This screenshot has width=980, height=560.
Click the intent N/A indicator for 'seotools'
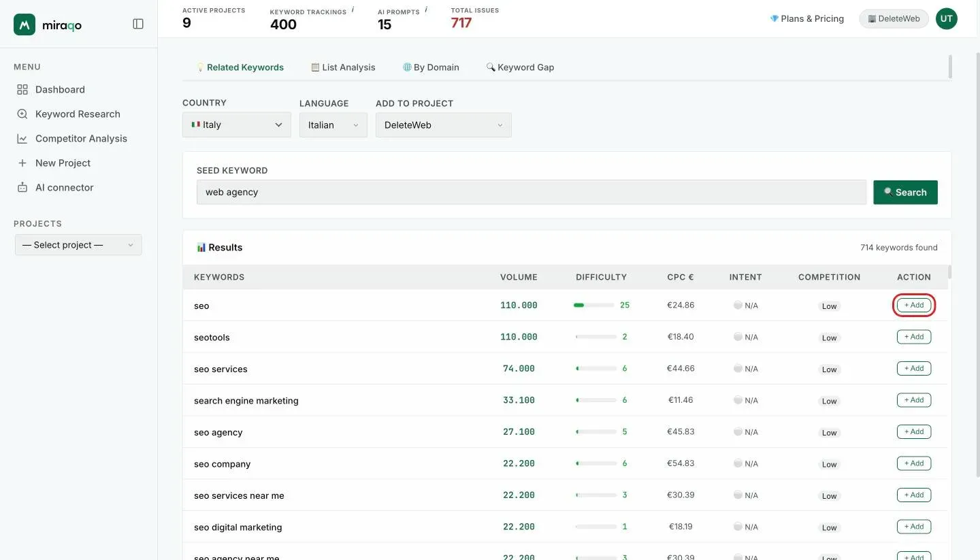(745, 337)
